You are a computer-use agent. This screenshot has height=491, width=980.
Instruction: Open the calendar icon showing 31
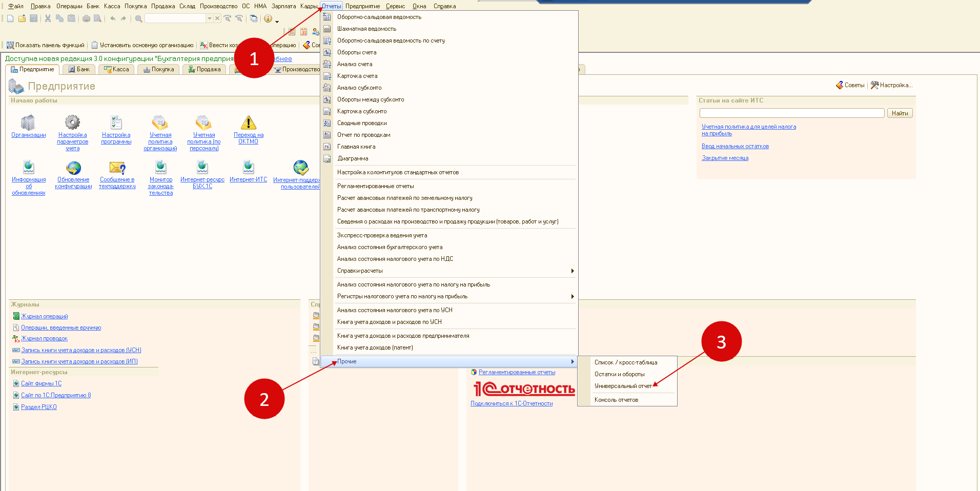click(x=303, y=32)
